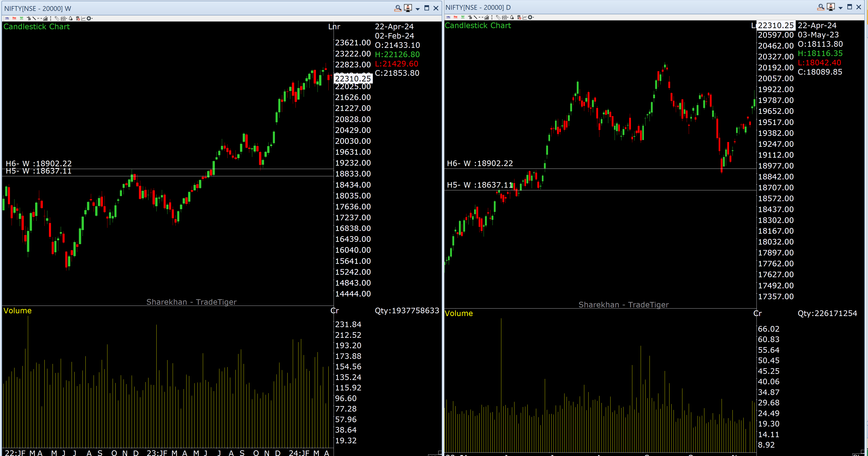
Task: Click the line chart studies icon in weekly toolbar
Action: click(83, 18)
